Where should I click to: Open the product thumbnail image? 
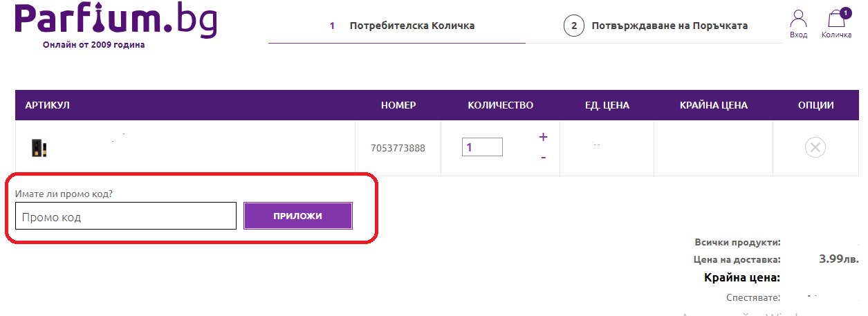(x=39, y=147)
